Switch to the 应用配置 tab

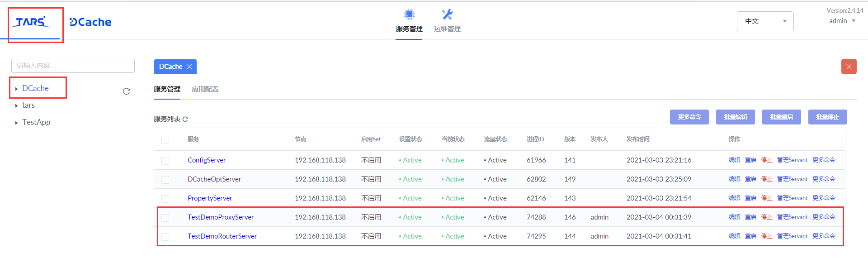tap(205, 89)
